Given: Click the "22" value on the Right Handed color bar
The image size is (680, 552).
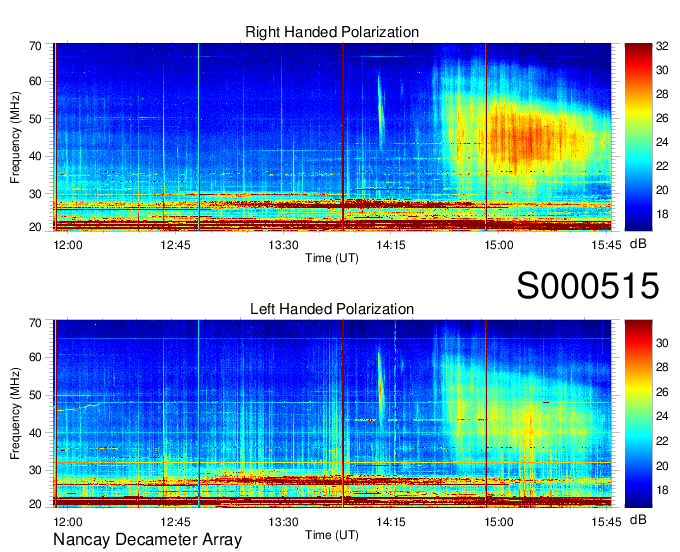Looking at the screenshot, I should (662, 166).
